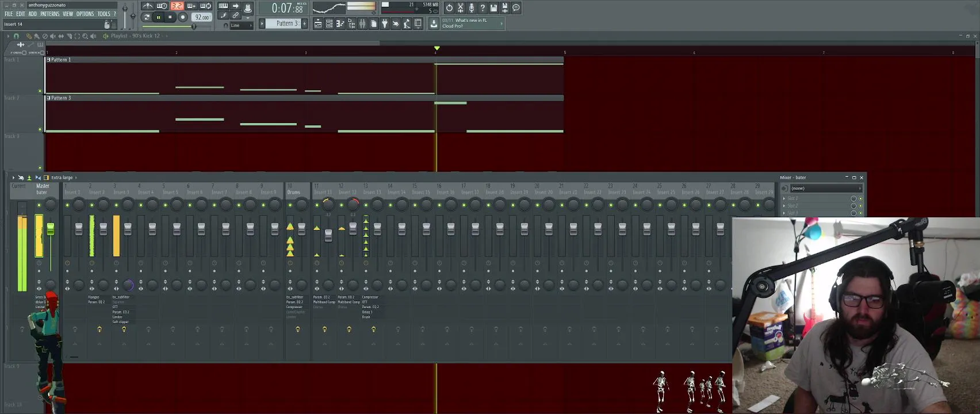This screenshot has width=980, height=414.
Task: Open the PATTERNS menu
Action: coord(50,14)
